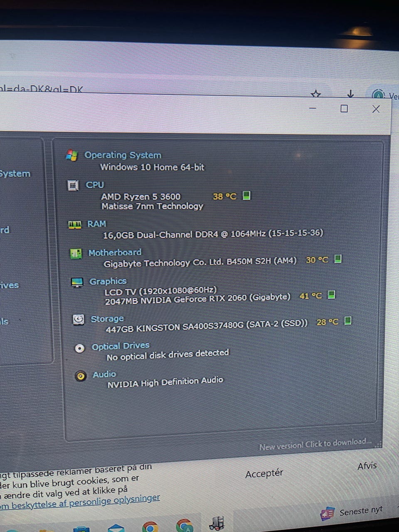Open the Operating System section link

123,155
